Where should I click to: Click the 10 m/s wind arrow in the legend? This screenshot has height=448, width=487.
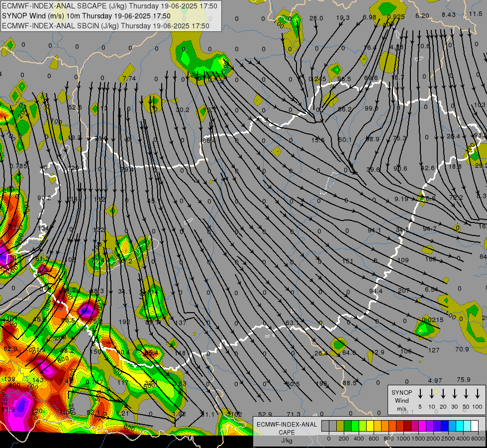coord(432,394)
